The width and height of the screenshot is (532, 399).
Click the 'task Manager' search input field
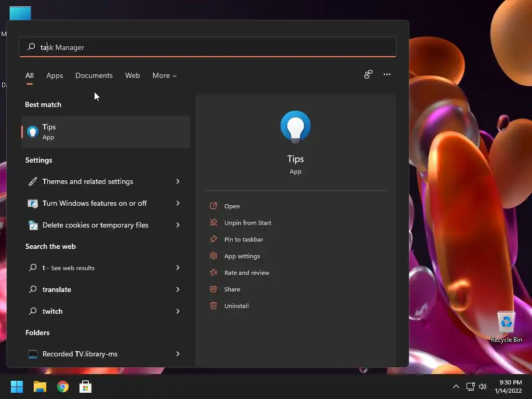[208, 47]
